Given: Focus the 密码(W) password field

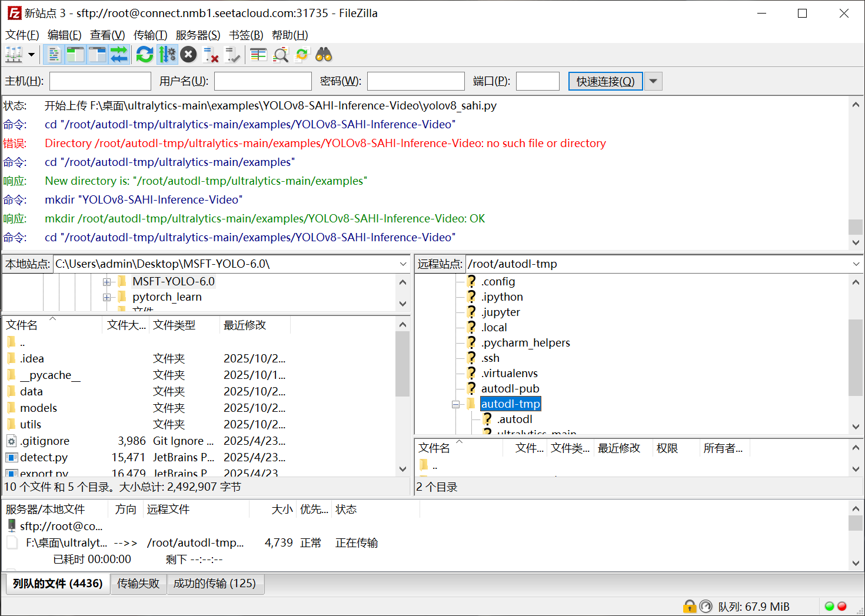Looking at the screenshot, I should (x=416, y=81).
